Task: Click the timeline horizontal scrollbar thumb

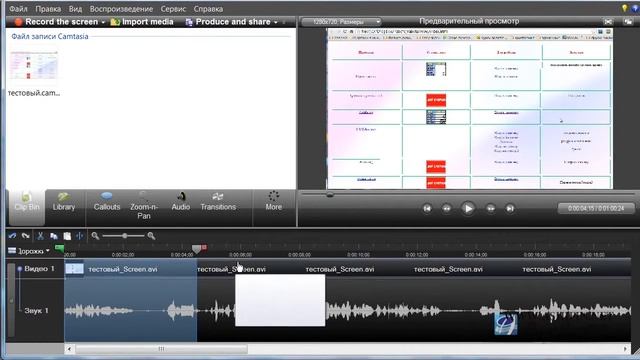Action: 161,349
